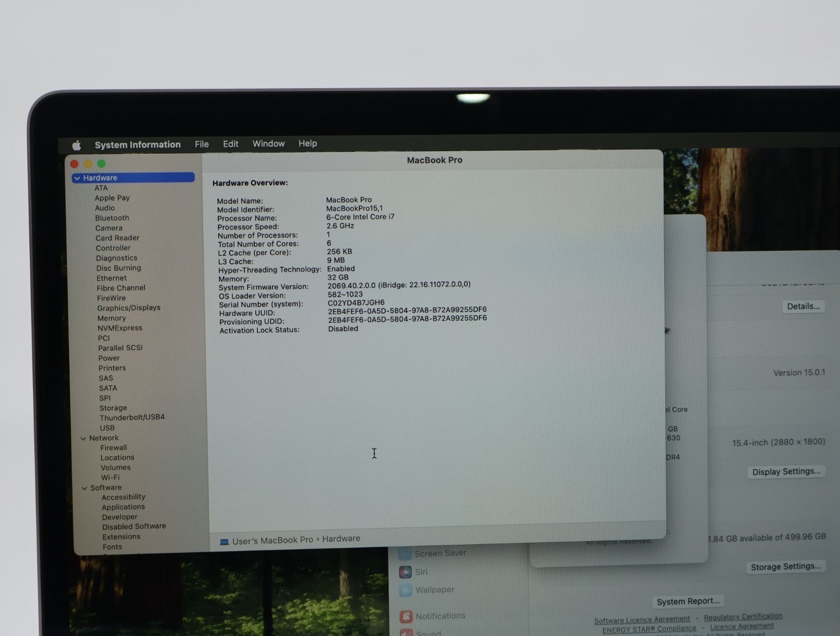
Task: Open the Software Licence Agreement link
Action: [642, 620]
